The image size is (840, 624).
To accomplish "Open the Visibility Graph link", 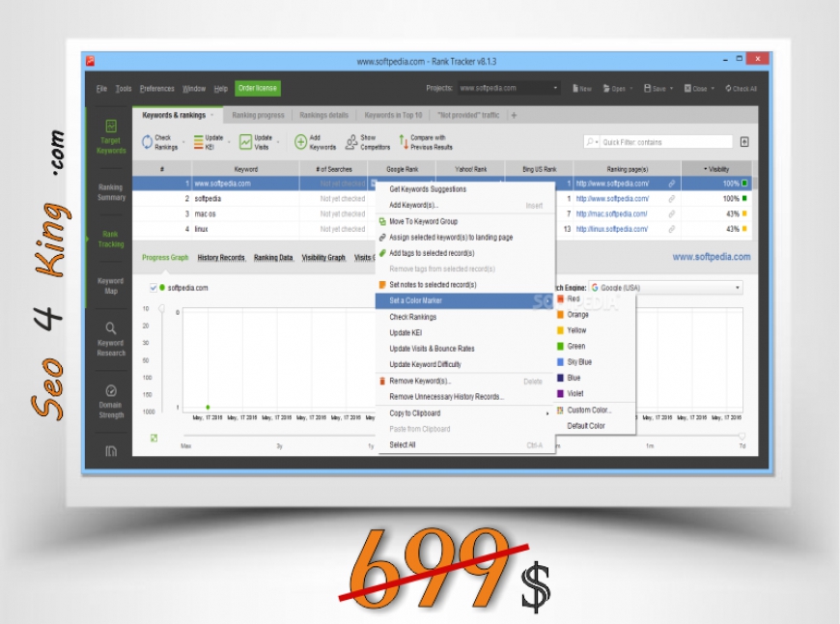I will coord(323,258).
